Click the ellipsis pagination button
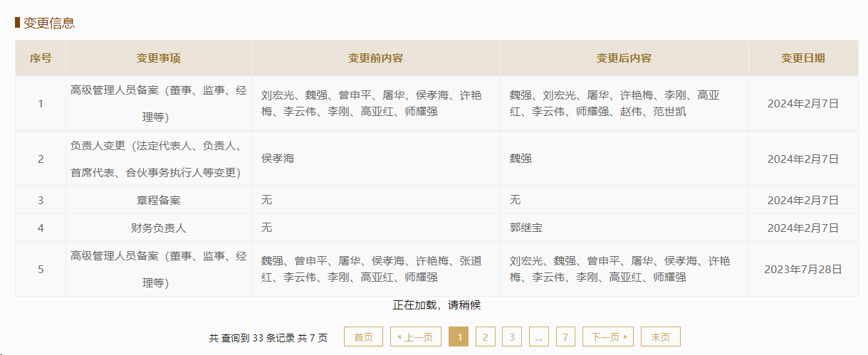The height and width of the screenshot is (355, 868). click(x=538, y=337)
